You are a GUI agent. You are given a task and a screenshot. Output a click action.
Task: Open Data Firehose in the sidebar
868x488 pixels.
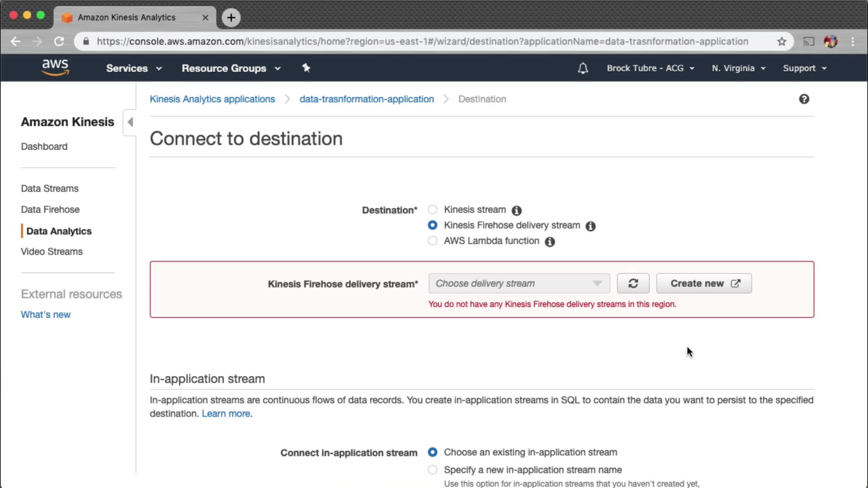coord(50,210)
